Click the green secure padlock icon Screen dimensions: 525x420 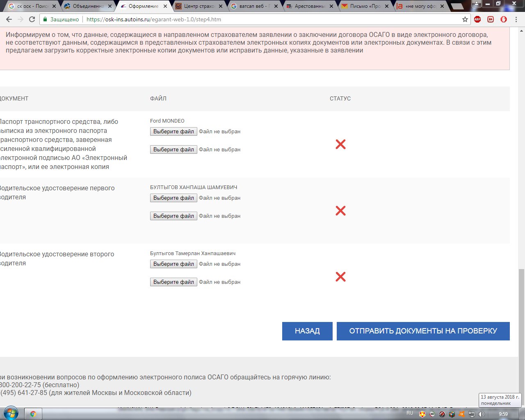pos(45,19)
